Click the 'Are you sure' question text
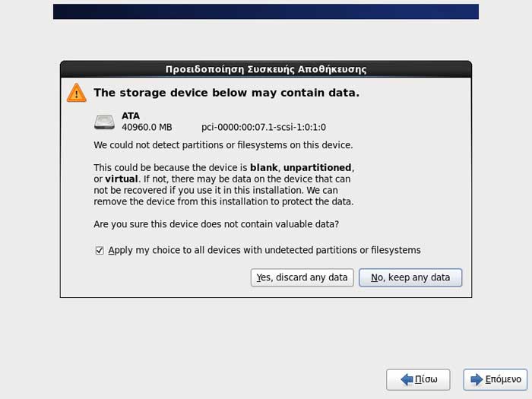 pos(216,224)
